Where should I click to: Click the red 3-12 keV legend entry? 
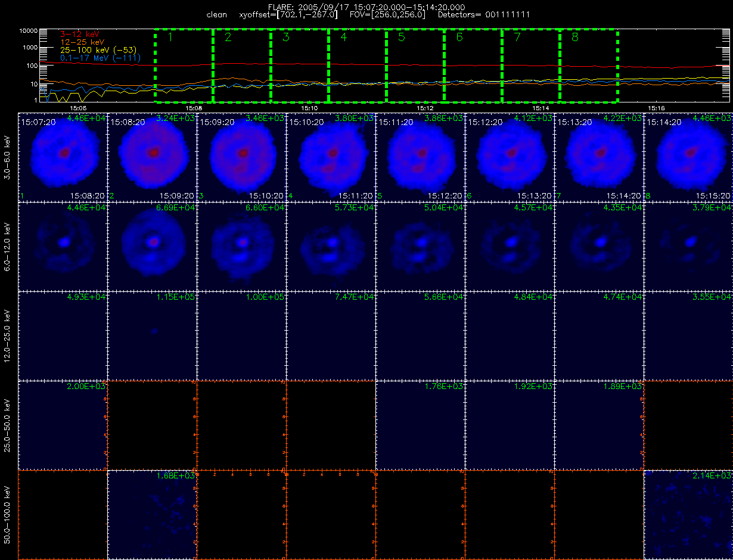click(79, 35)
